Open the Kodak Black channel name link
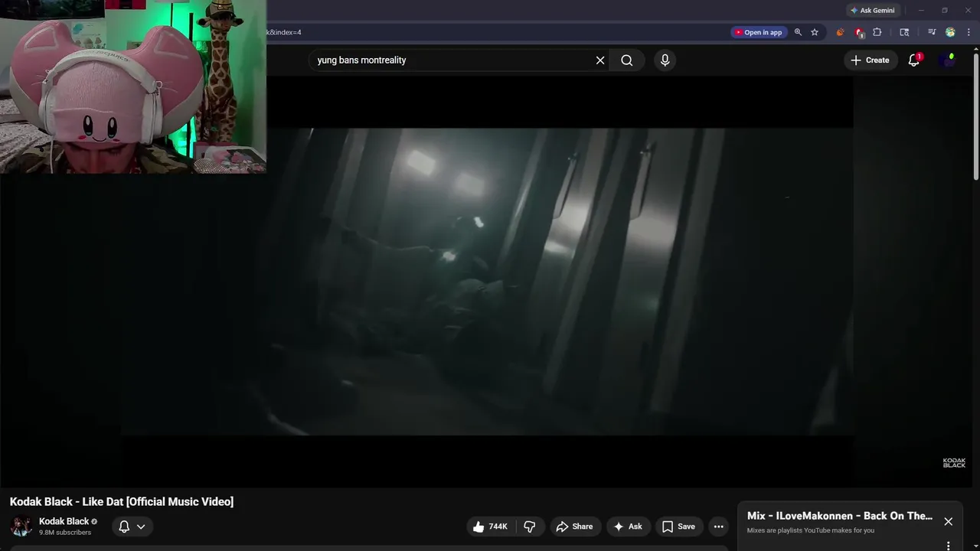 click(64, 521)
